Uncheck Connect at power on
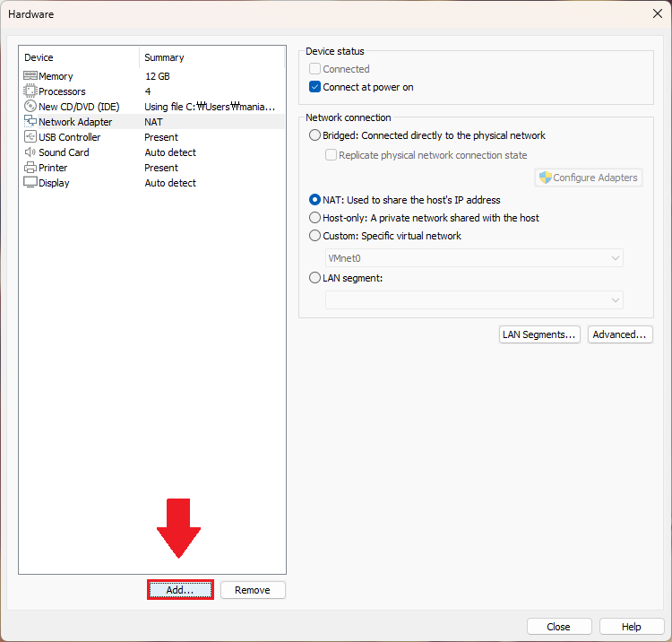The width and height of the screenshot is (672, 642). (315, 87)
